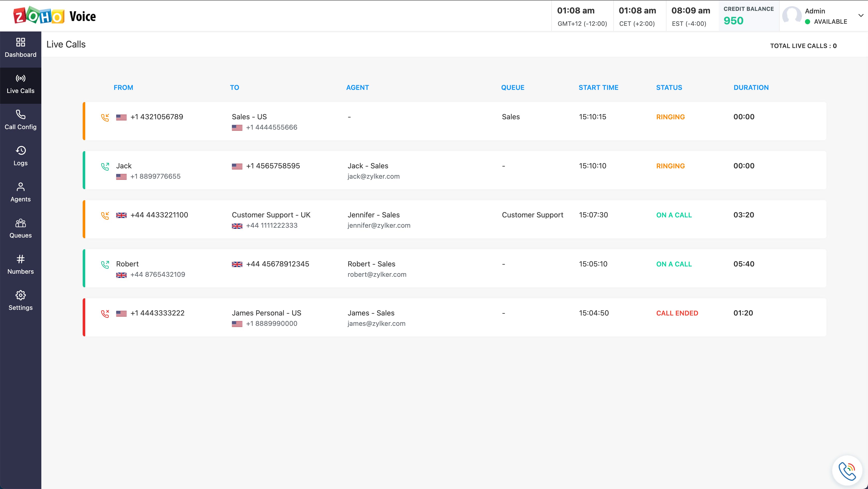Click the jennifer@zylker.com agent email
Viewport: 868px width, 489px height.
pos(379,225)
